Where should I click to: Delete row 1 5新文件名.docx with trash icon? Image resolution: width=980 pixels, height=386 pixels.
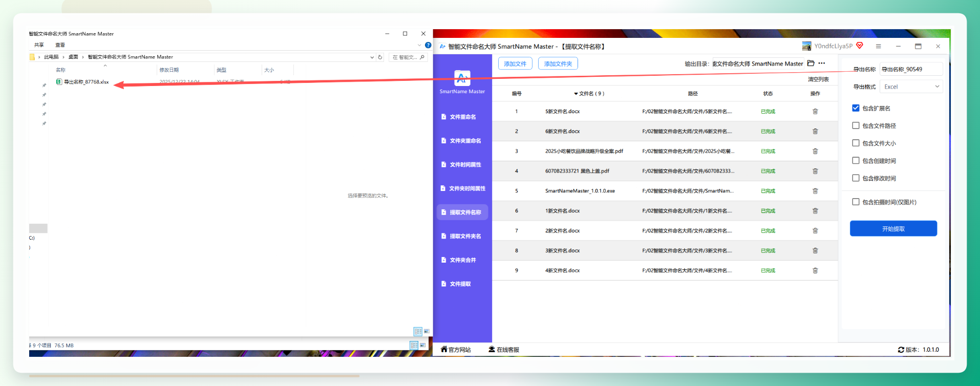815,111
